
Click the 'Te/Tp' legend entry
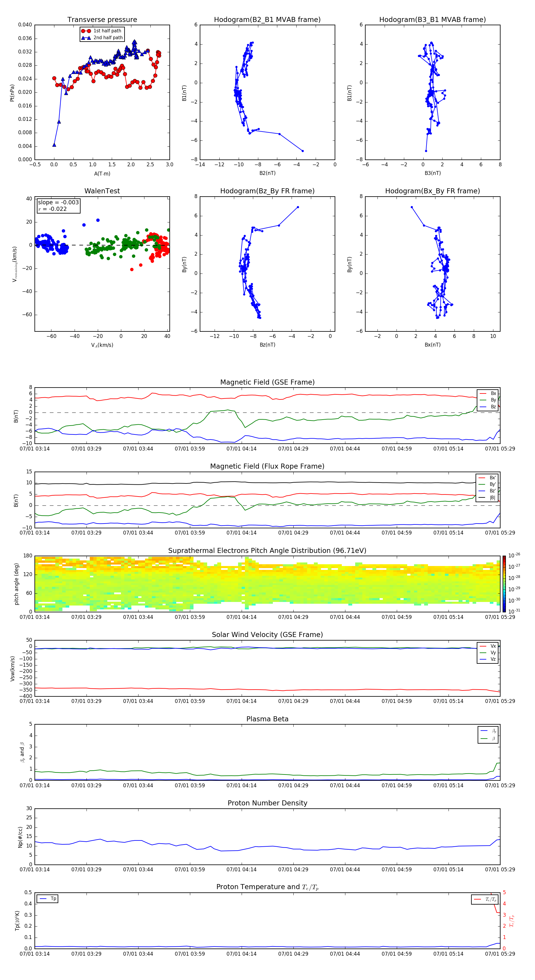pos(485,899)
